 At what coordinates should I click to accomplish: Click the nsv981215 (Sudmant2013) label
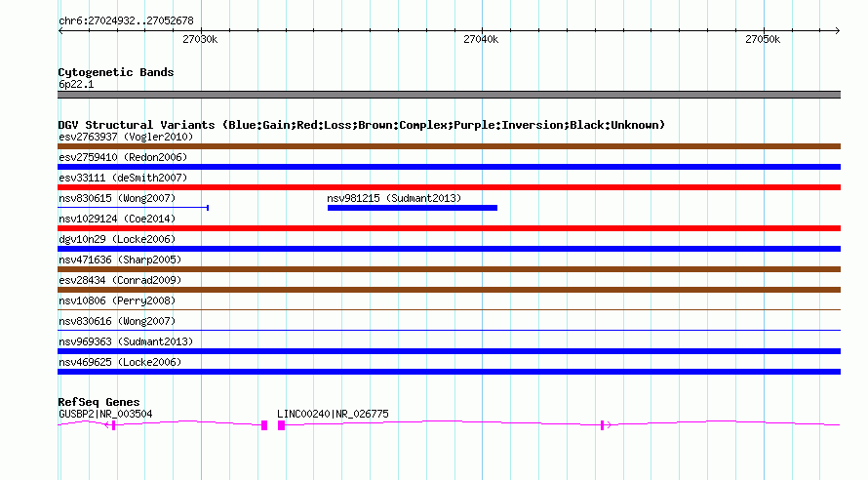(394, 198)
